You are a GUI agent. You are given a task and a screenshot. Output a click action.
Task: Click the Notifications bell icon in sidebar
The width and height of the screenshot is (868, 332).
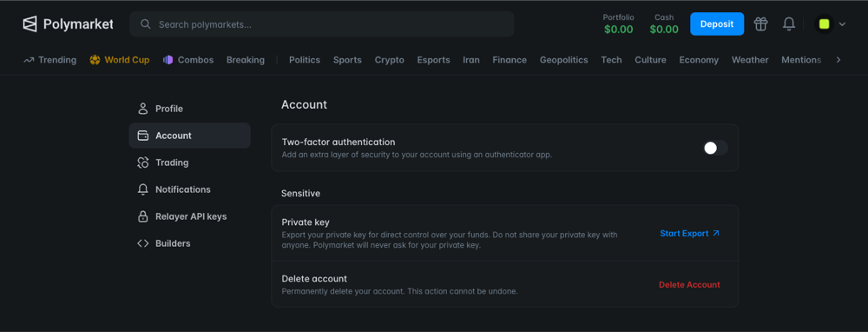click(143, 189)
